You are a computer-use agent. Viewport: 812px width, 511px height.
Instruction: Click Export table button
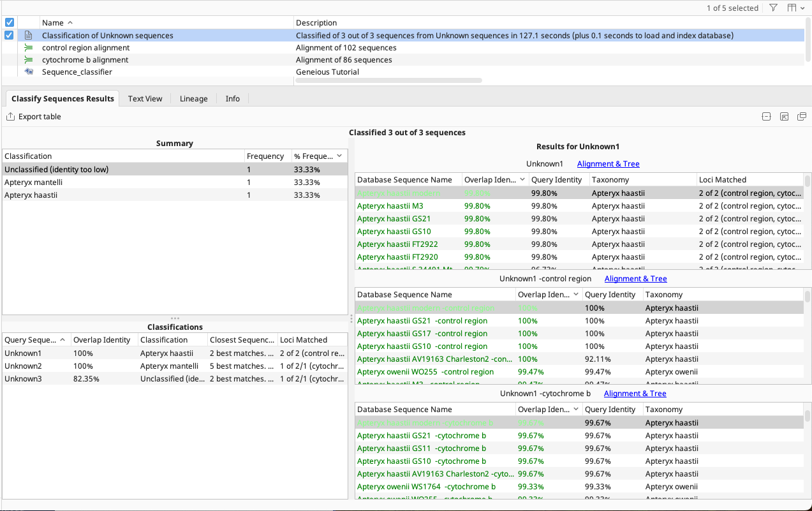click(34, 117)
